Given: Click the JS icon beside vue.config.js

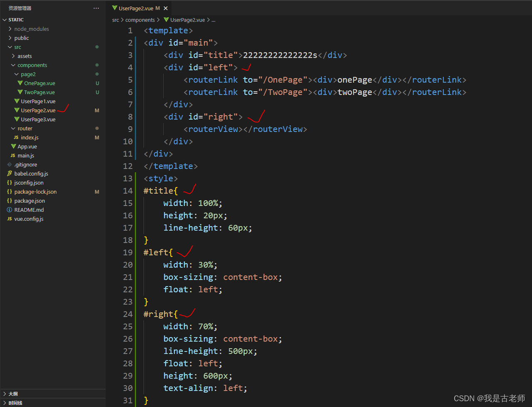Looking at the screenshot, I should pos(10,219).
